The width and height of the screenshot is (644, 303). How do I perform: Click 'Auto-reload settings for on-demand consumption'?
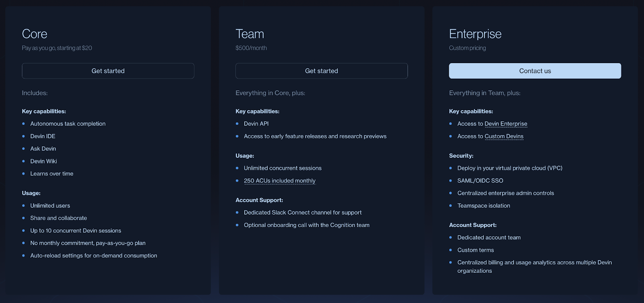(94, 256)
